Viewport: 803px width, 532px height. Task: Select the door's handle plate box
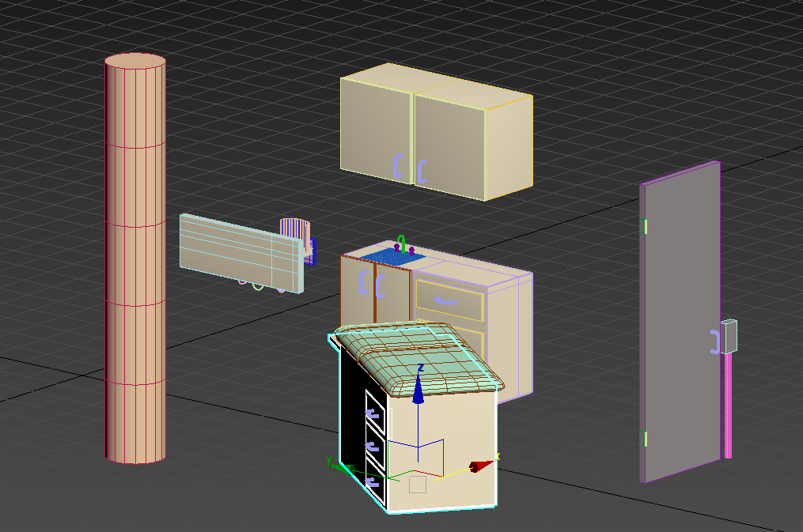tap(729, 336)
